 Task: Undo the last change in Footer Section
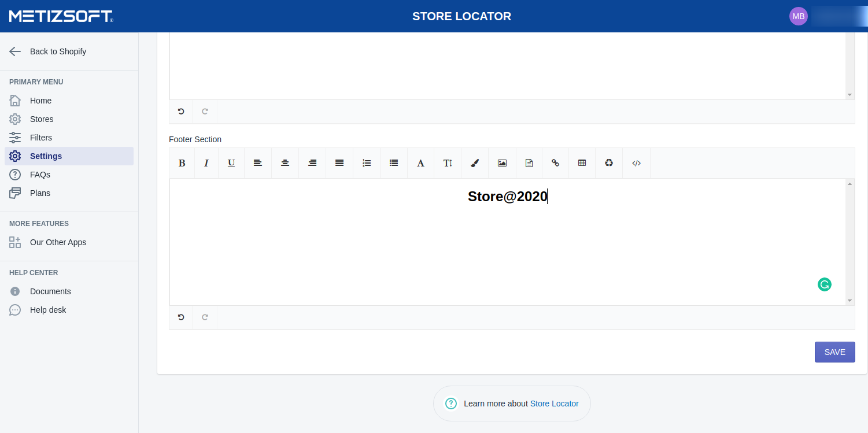click(x=181, y=317)
